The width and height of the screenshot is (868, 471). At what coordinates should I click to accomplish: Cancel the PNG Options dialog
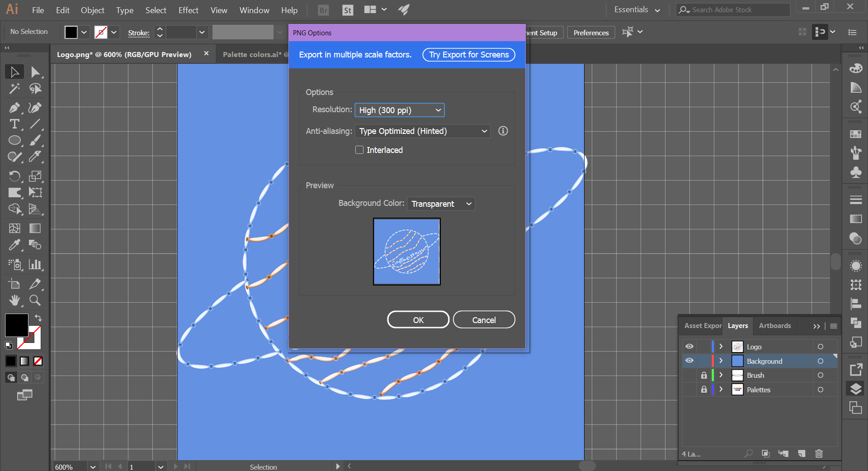[x=484, y=320]
